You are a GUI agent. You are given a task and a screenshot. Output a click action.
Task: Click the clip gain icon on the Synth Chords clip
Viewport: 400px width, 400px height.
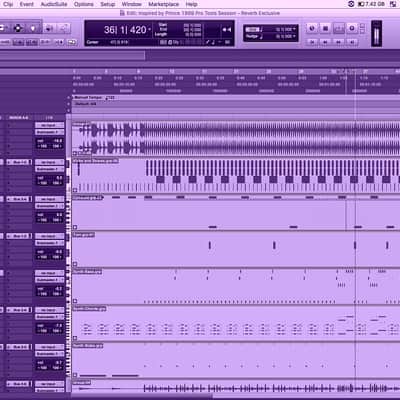[75, 338]
